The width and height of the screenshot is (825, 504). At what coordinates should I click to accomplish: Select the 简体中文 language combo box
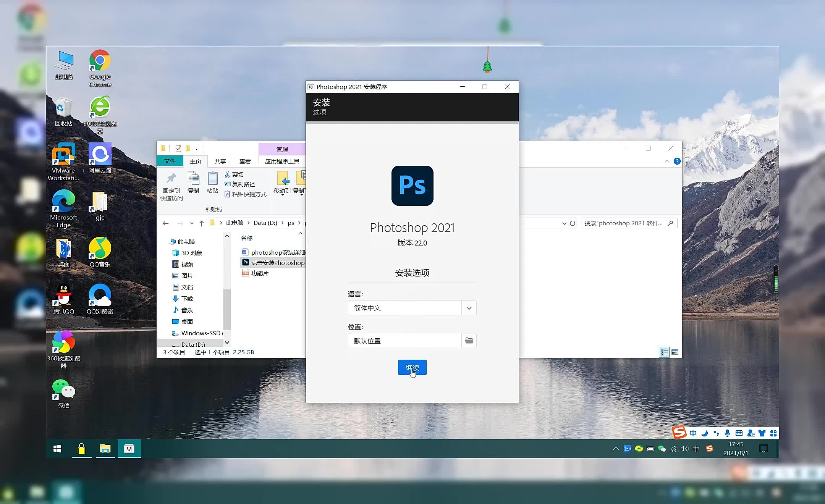click(x=412, y=308)
